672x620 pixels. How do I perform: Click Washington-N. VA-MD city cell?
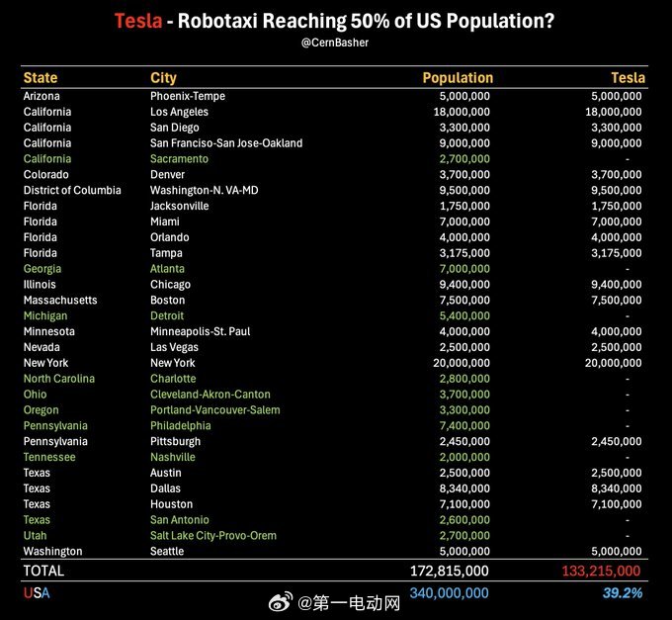205,191
